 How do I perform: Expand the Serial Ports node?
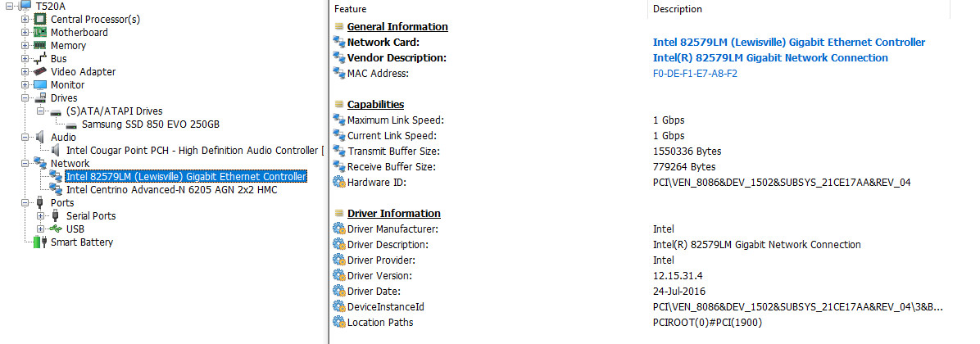(x=41, y=216)
